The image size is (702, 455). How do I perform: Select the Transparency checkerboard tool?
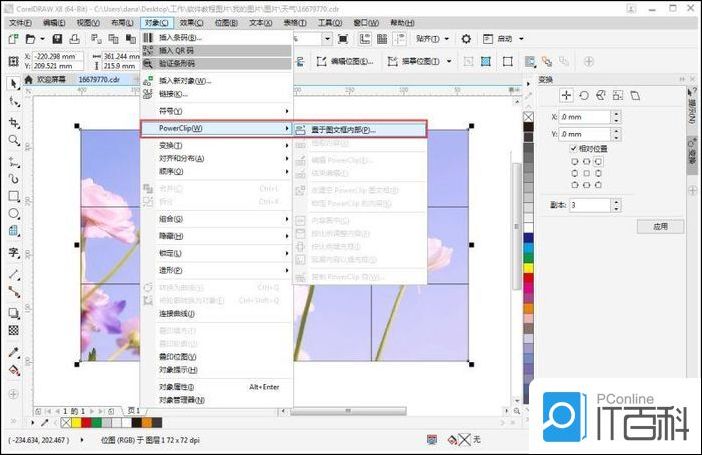pos(14,331)
